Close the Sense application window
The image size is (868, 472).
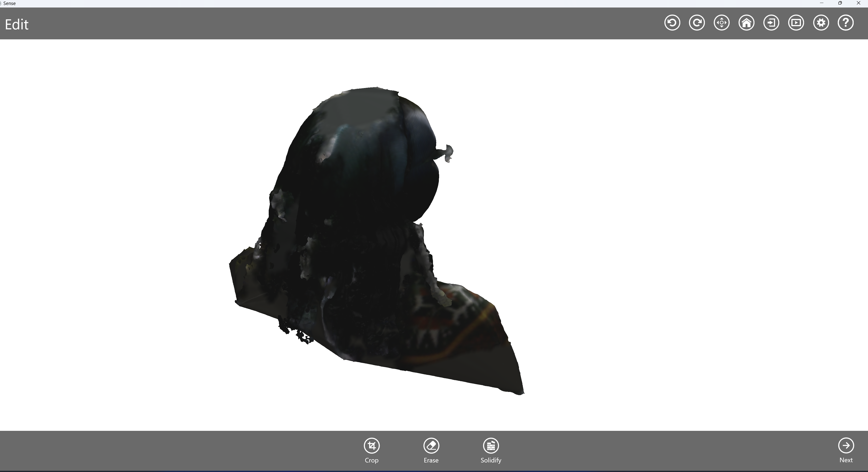pyautogui.click(x=858, y=3)
